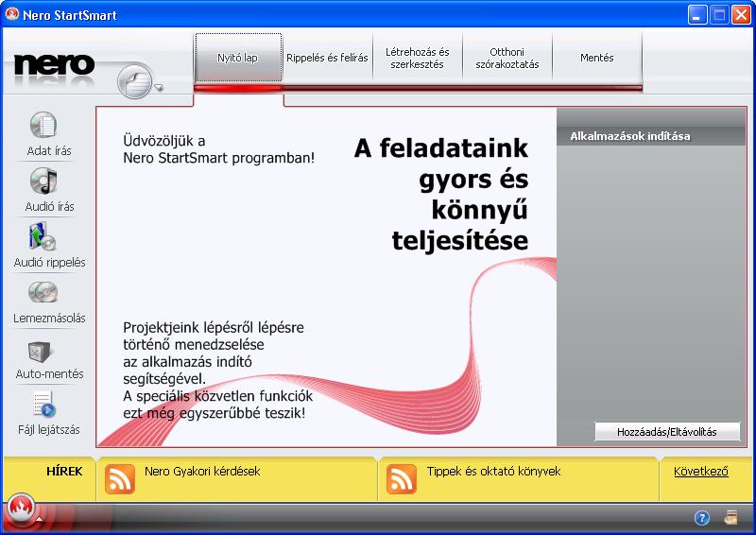Launch the Audió írás music disc icon
Viewport: 756px width, 535px height.
(x=43, y=181)
